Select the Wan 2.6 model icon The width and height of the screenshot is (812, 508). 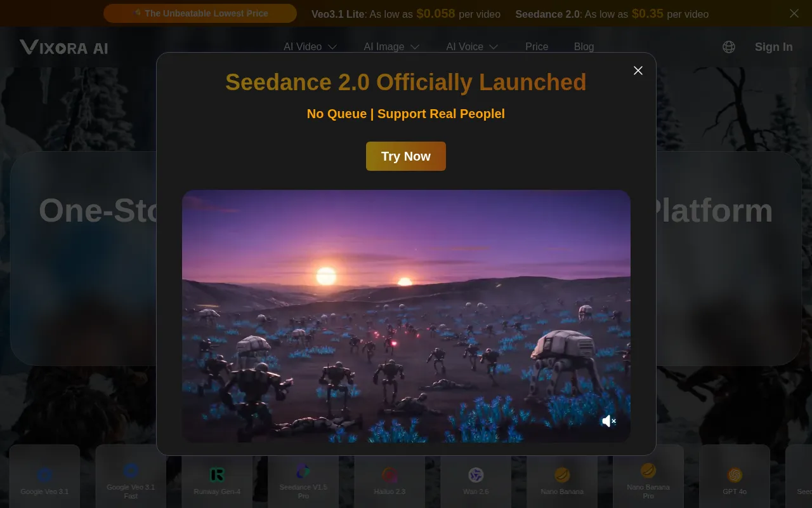point(476,476)
